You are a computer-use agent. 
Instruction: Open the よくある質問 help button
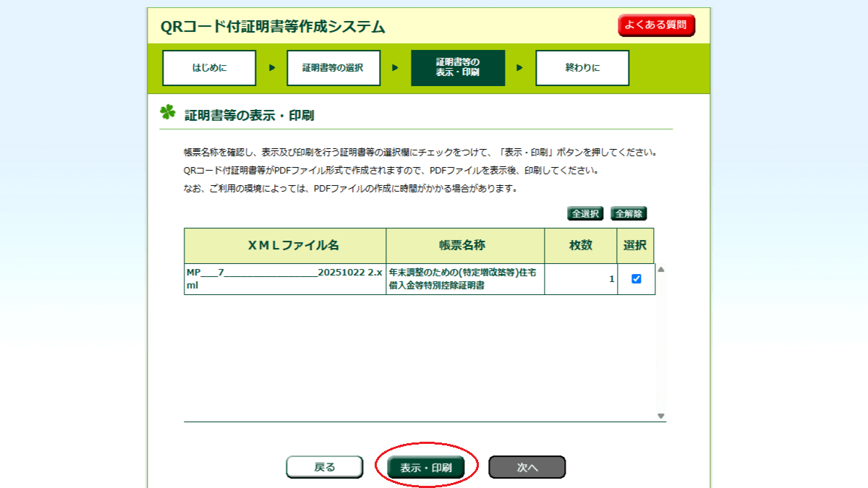click(x=656, y=25)
